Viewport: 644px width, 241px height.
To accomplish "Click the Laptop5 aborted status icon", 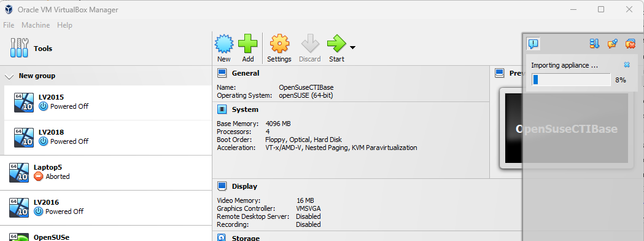I will coord(38,176).
